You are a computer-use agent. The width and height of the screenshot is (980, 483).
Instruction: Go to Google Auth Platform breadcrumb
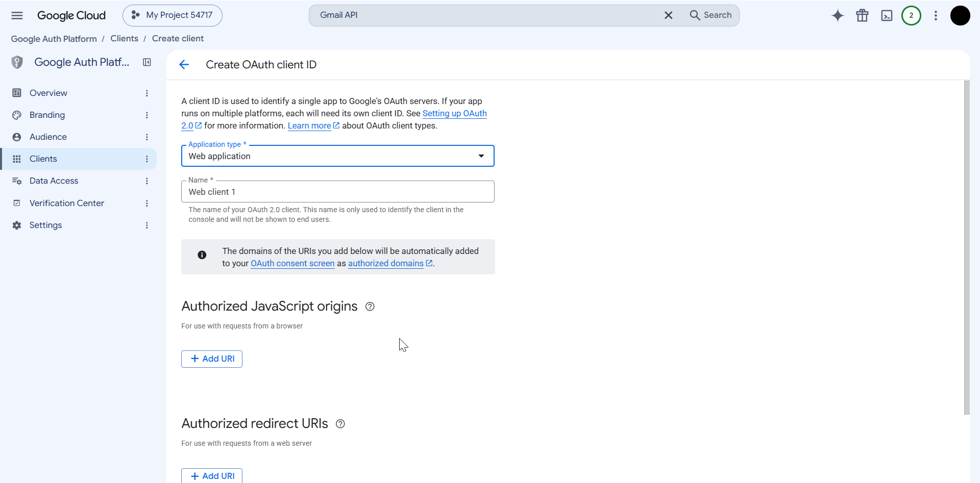54,39
